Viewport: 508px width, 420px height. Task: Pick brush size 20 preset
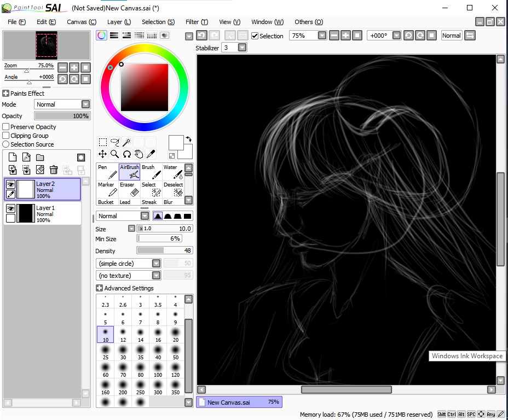pos(175,335)
